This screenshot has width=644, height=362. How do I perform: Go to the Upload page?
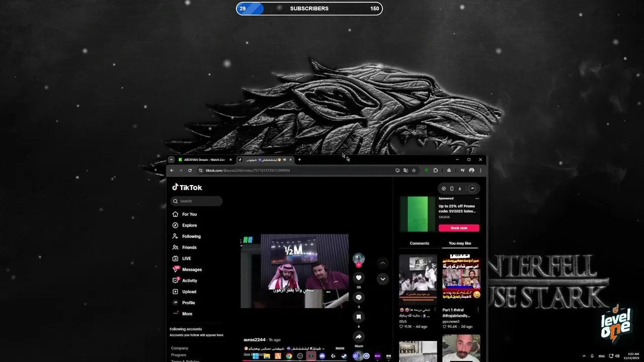click(185, 292)
